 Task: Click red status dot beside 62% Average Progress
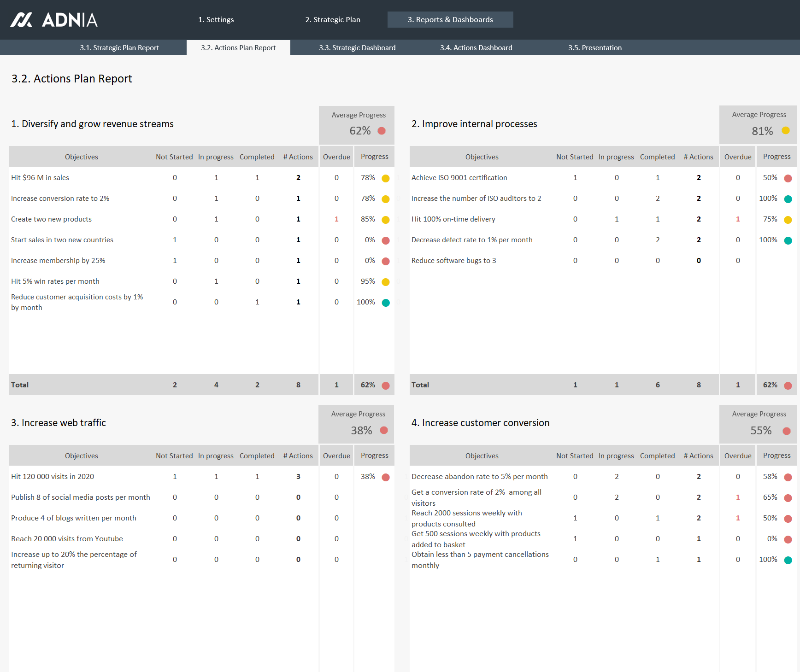coord(382,131)
